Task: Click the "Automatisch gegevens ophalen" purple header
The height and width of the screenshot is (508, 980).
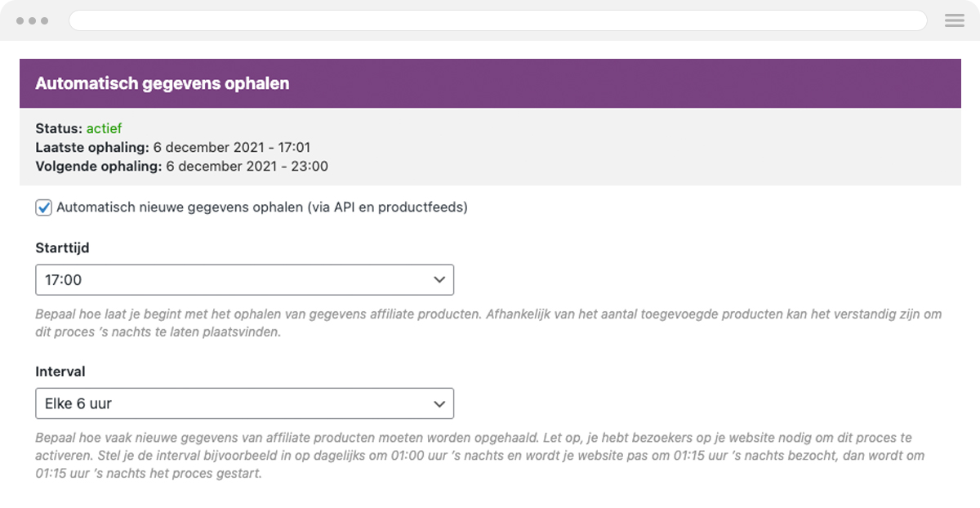Action: (160, 83)
